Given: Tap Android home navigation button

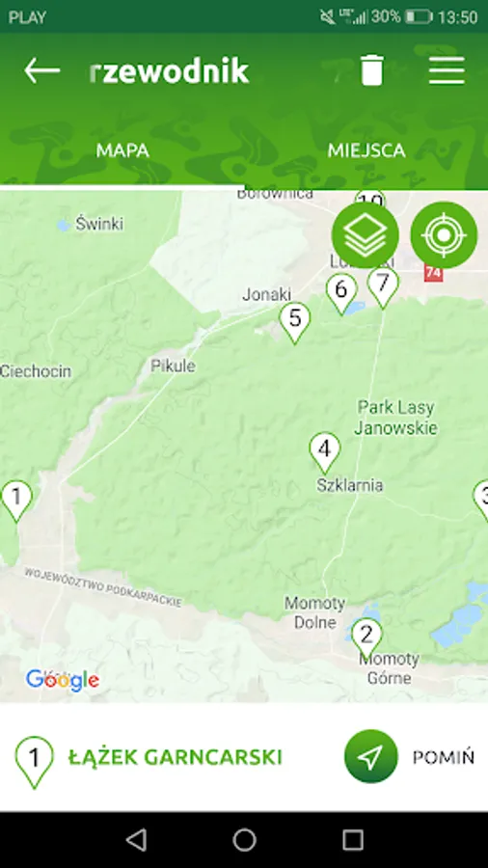Looking at the screenshot, I should tap(244, 840).
